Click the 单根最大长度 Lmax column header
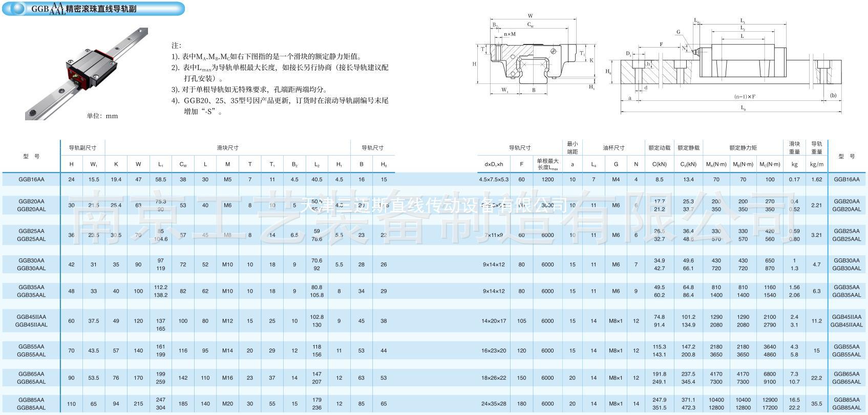This screenshot has height=415, width=868. coord(547,164)
